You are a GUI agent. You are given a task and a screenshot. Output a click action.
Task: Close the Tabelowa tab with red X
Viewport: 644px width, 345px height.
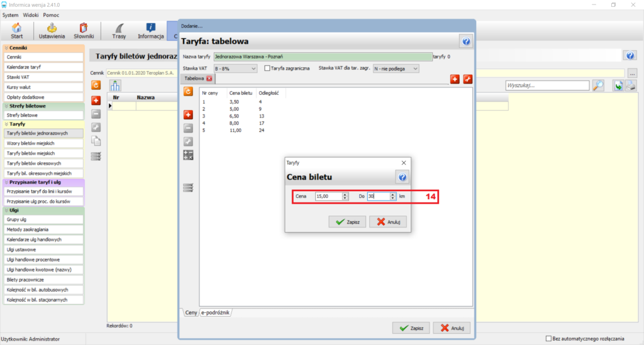(209, 79)
